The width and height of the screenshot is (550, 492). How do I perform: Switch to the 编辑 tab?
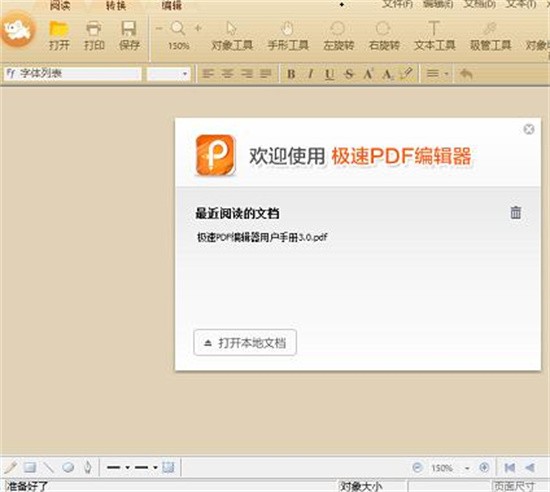[x=172, y=5]
